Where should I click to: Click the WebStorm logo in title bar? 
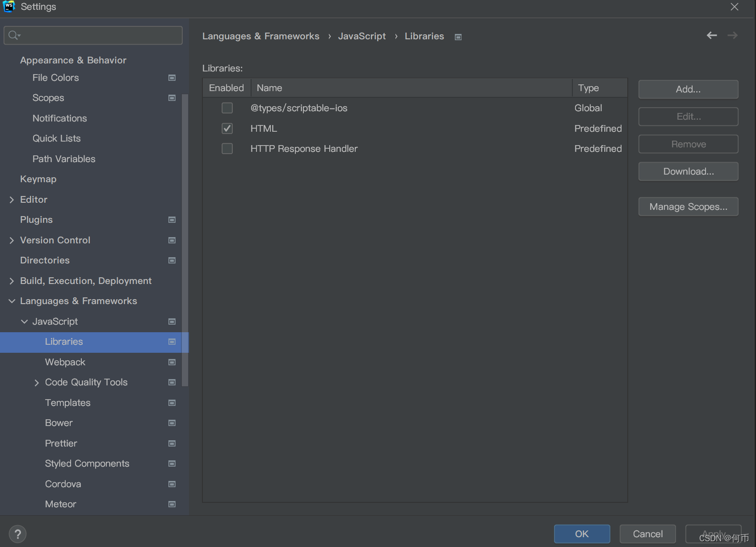click(x=9, y=6)
